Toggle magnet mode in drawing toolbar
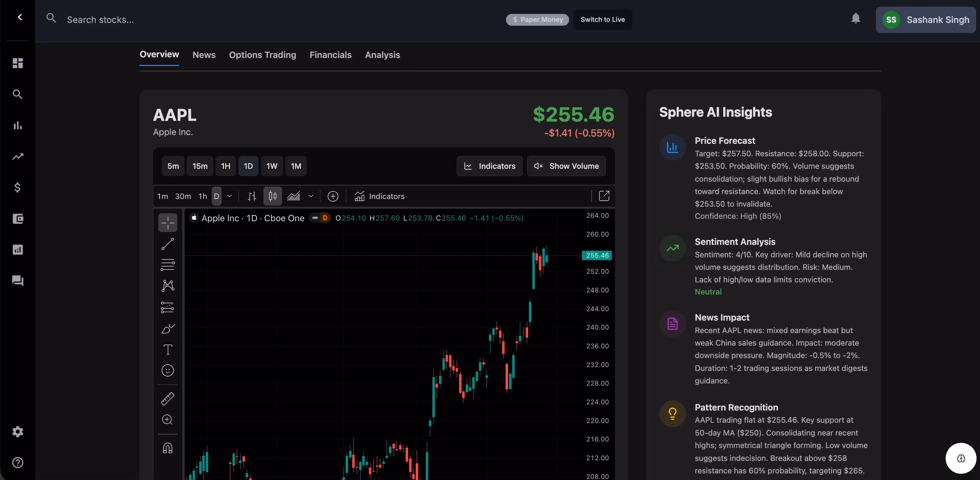Viewport: 980px width, 480px height. pyautogui.click(x=168, y=448)
